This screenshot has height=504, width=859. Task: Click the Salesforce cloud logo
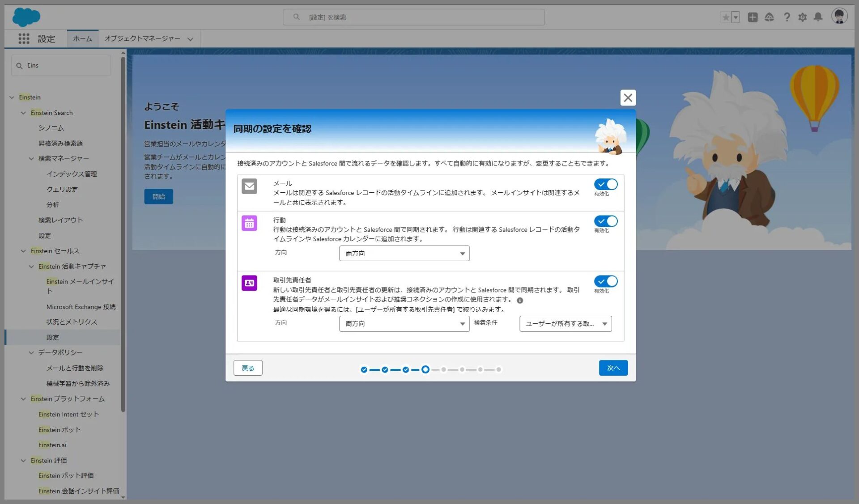26,17
